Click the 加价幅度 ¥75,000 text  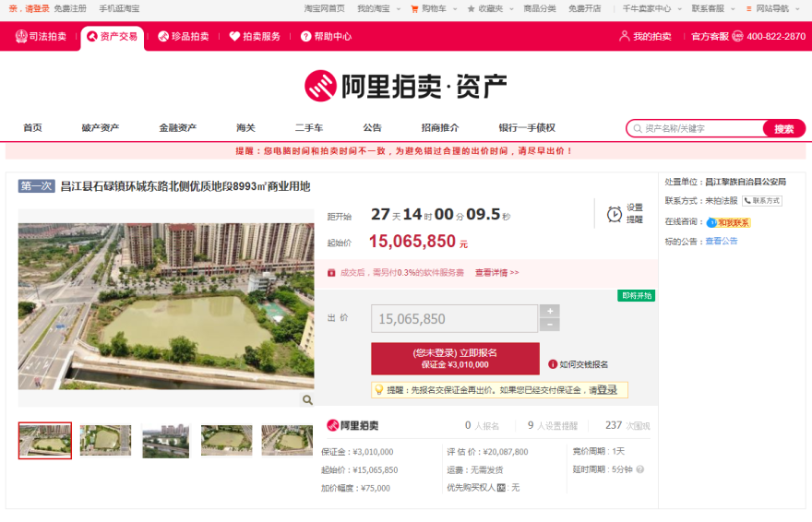click(x=355, y=488)
